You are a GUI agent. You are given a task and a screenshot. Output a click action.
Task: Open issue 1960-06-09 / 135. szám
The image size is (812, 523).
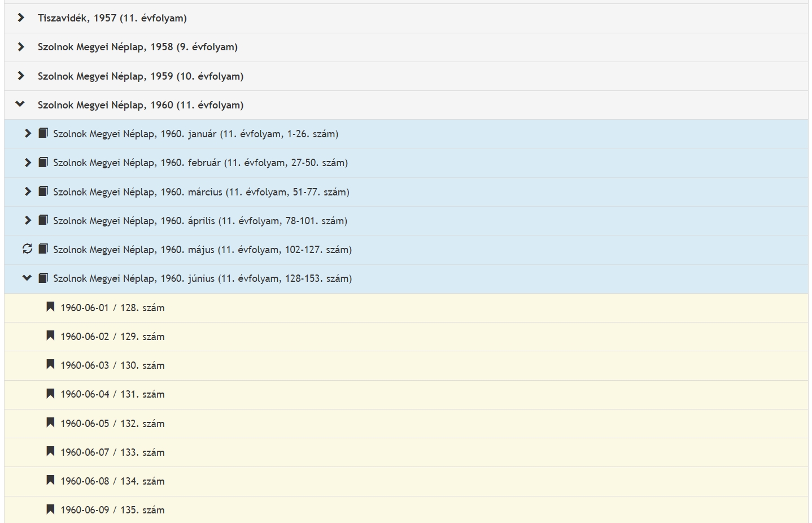[112, 510]
